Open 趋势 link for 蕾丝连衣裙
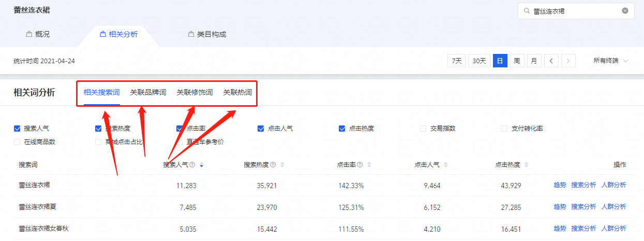This screenshot has height=241, width=644. click(x=560, y=185)
